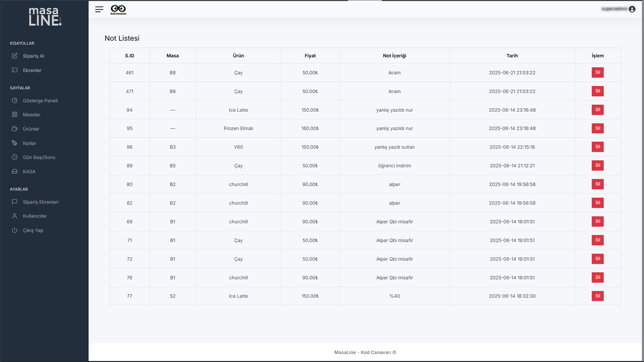Screen dimensions: 644x362
Task: Click the Ürünler coffee cup icon
Action: (x=14, y=128)
